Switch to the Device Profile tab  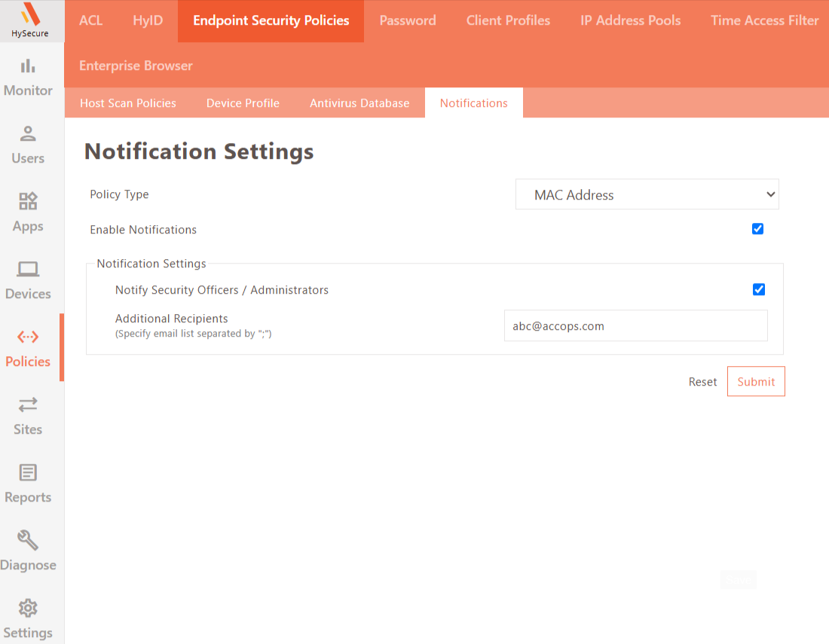pos(243,103)
